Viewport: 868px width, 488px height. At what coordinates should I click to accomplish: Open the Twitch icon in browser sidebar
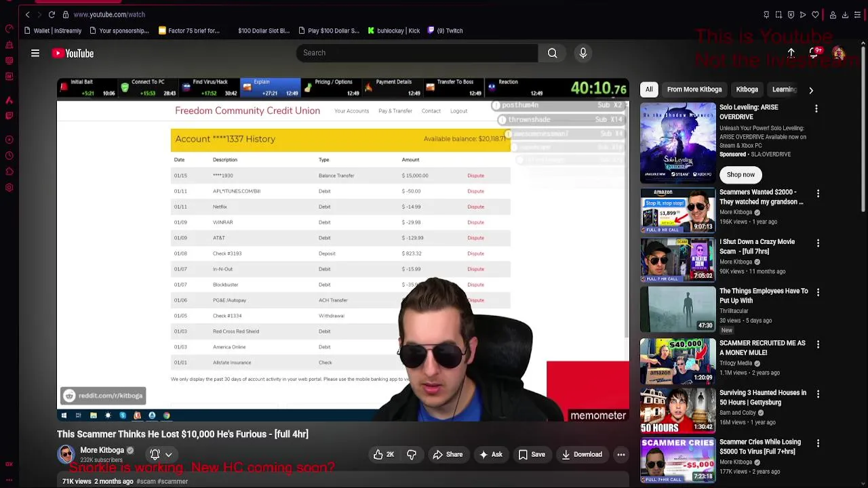[x=9, y=115]
